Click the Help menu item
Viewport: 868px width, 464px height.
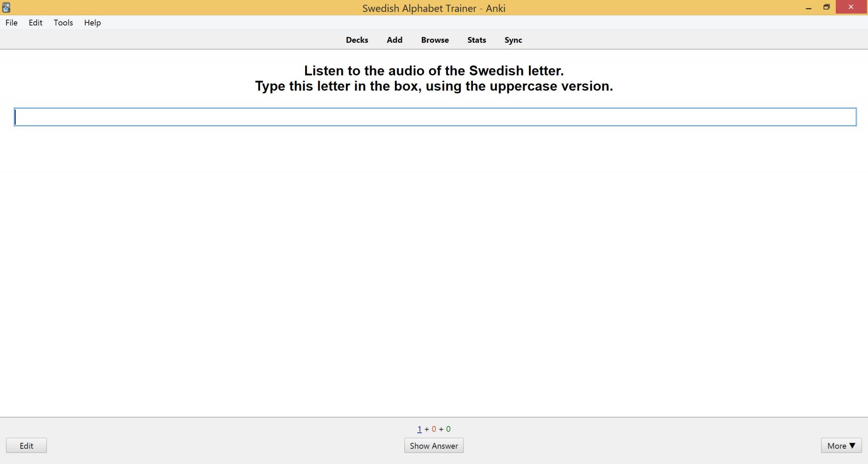pyautogui.click(x=91, y=22)
